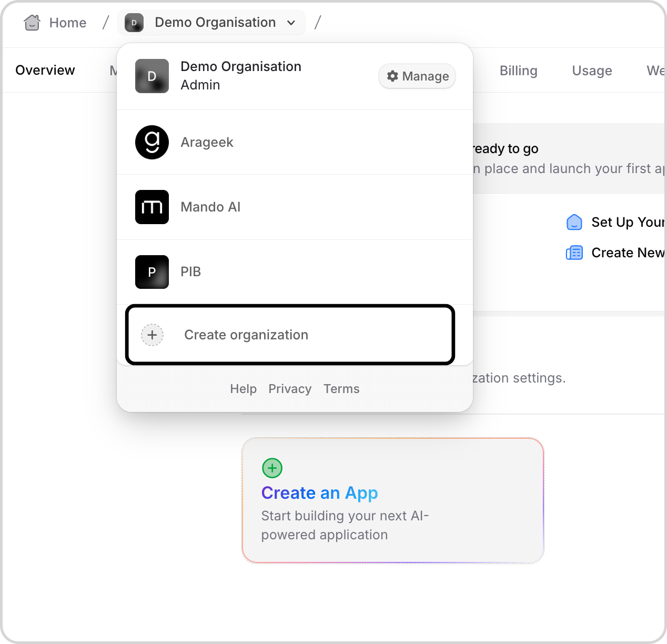Click the Create an App card title
Image resolution: width=667 pixels, height=644 pixels.
tap(319, 493)
